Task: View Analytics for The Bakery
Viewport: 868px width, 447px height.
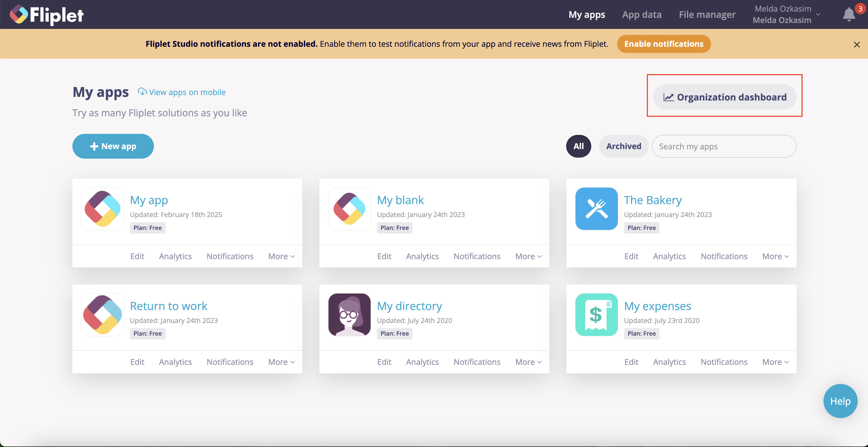Action: click(669, 256)
